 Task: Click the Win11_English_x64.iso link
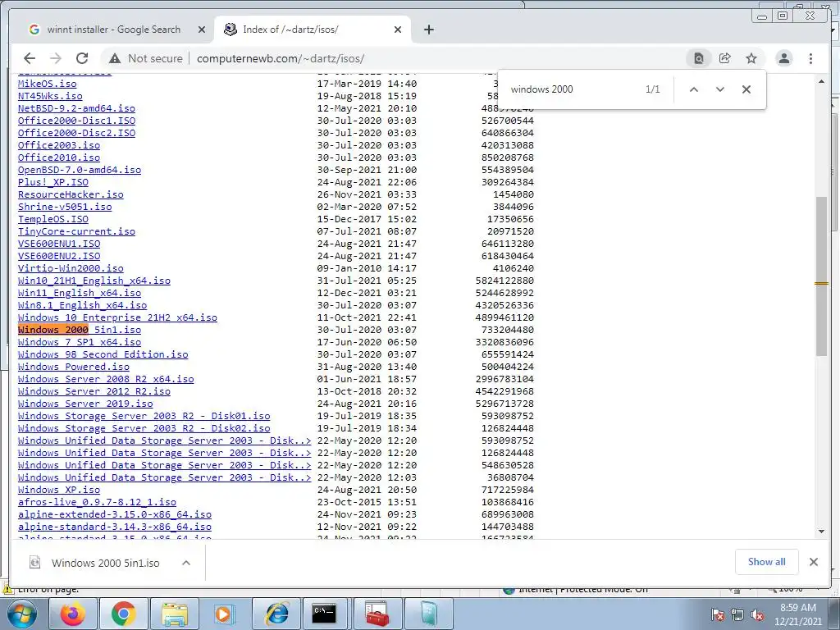pos(80,293)
